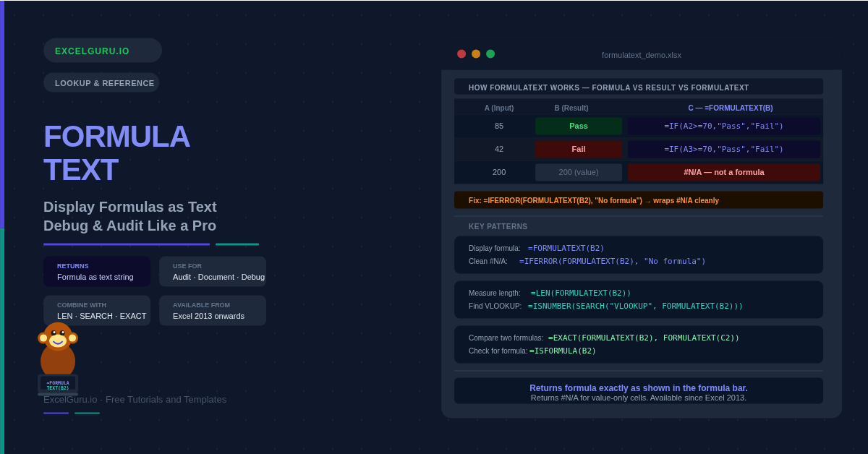Select the #N/A — not a formula cell
Image resolution: width=868 pixels, height=454 pixels.
723,172
